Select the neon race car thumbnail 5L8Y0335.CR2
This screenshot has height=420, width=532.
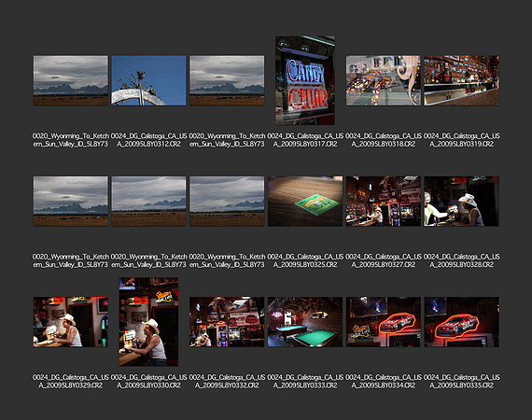click(461, 322)
